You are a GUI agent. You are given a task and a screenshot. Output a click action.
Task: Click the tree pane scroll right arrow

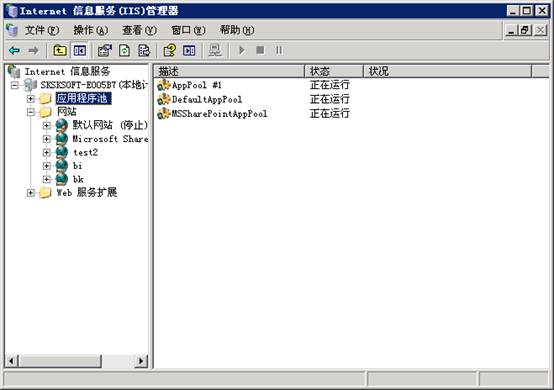(141, 361)
